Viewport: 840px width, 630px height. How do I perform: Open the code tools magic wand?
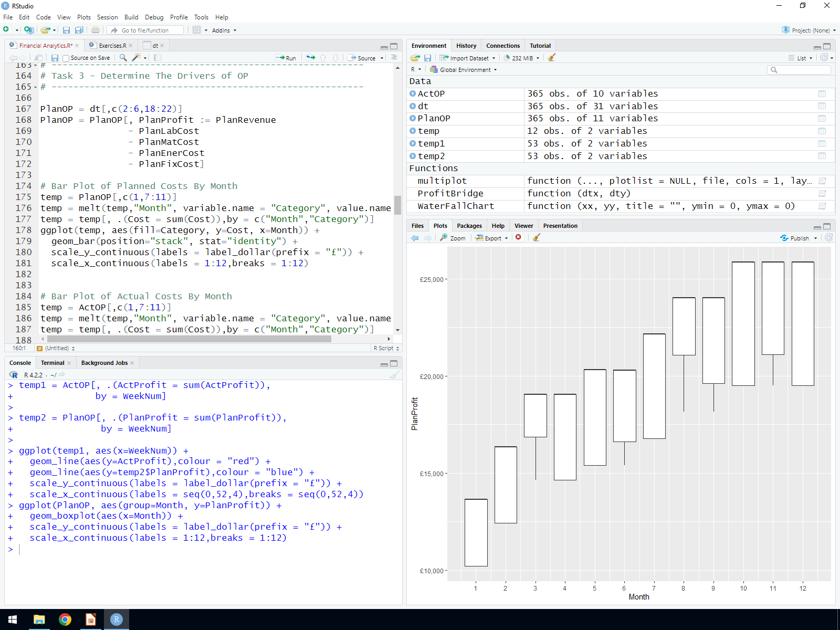[x=136, y=58]
